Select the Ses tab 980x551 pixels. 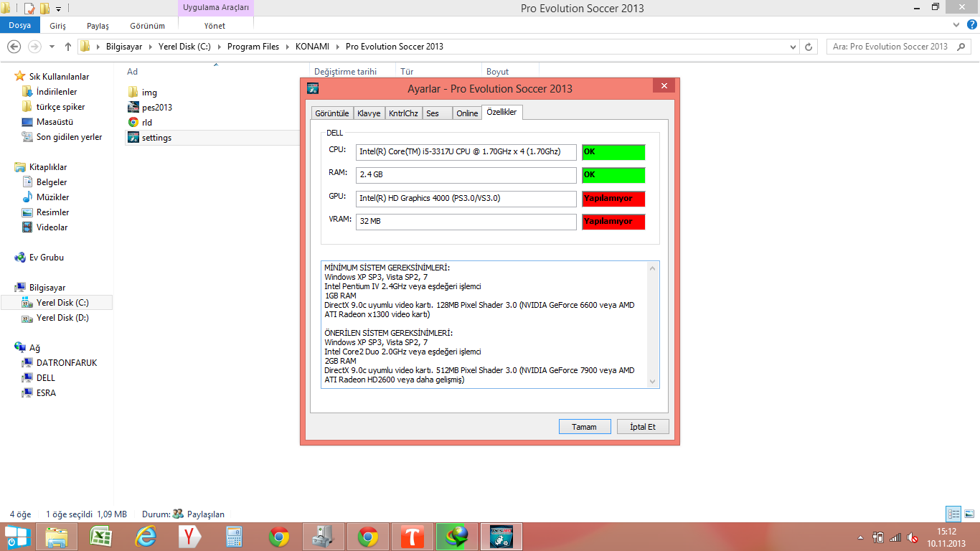pos(438,113)
